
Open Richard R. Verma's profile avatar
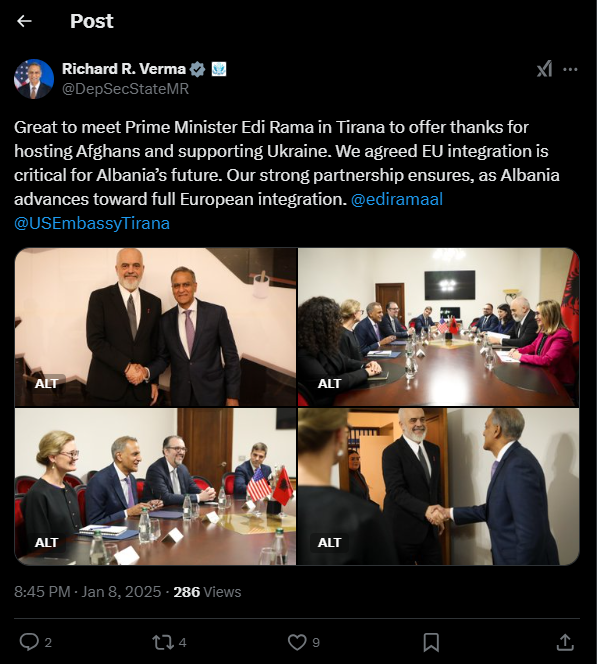(34, 79)
